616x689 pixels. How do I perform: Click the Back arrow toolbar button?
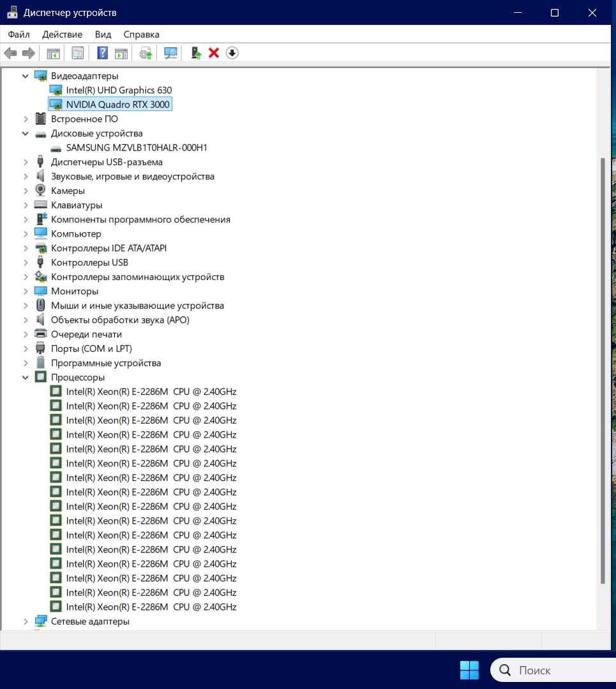pyautogui.click(x=11, y=53)
